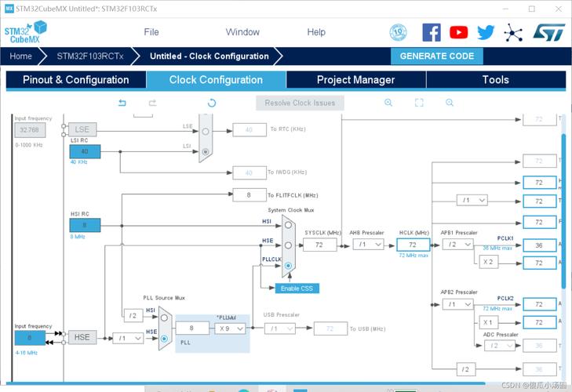Click GENERATE CODE button
This screenshot has width=572, height=392.
[437, 56]
